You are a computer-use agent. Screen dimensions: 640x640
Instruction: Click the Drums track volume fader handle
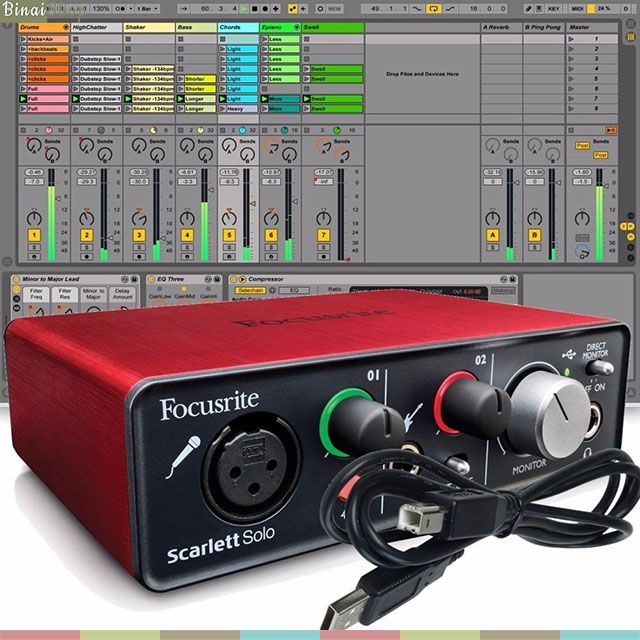pos(58,198)
